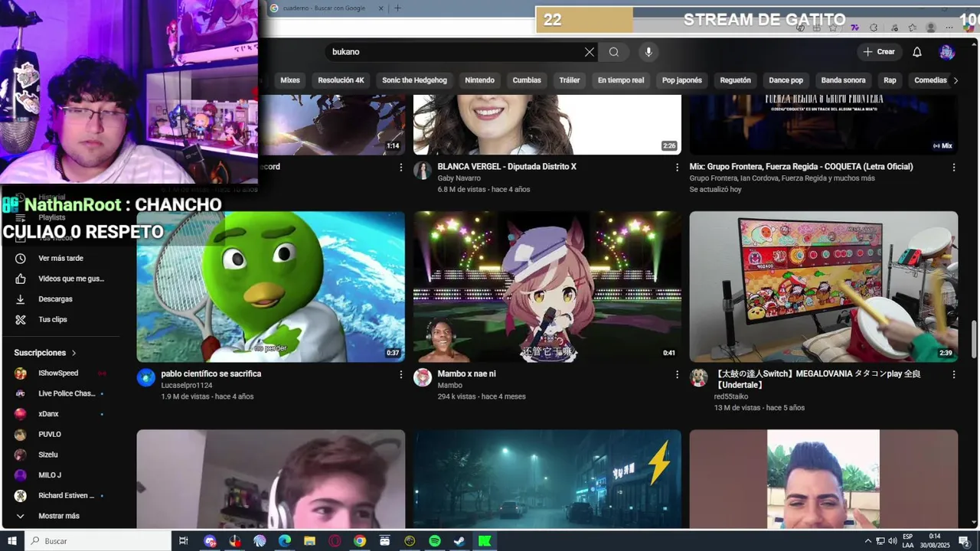The width and height of the screenshot is (980, 551).
Task: Select the Sonic the Hedgehog chip
Action: coord(414,80)
